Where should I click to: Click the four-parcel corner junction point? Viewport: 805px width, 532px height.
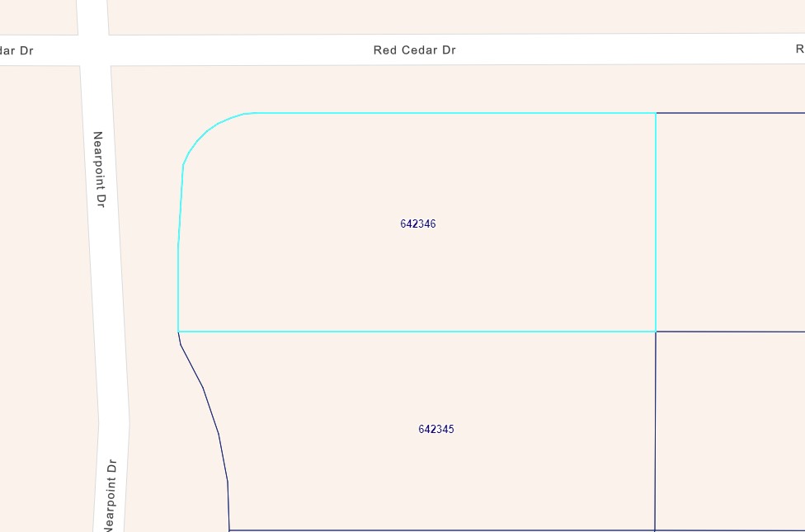[656, 332]
